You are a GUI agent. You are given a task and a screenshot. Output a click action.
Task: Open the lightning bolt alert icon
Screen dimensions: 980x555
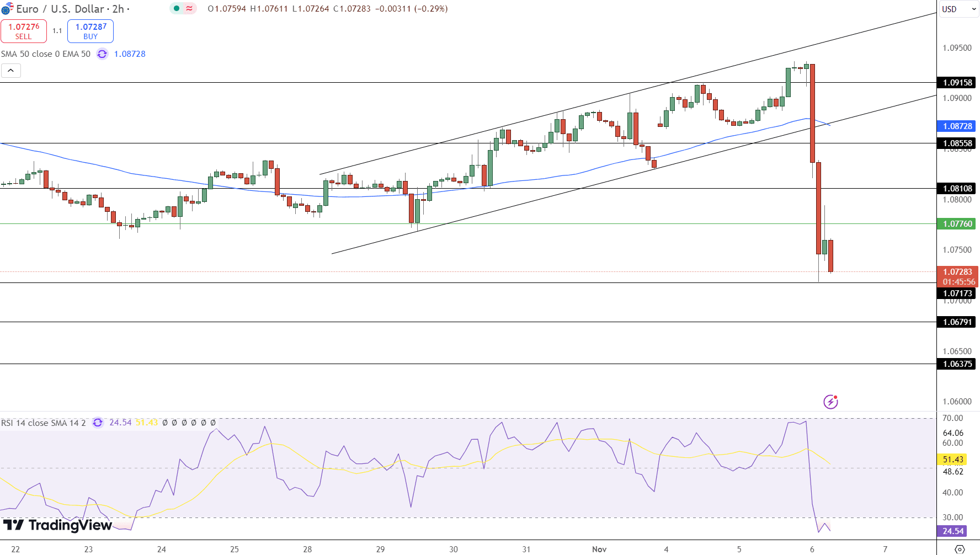tap(830, 402)
